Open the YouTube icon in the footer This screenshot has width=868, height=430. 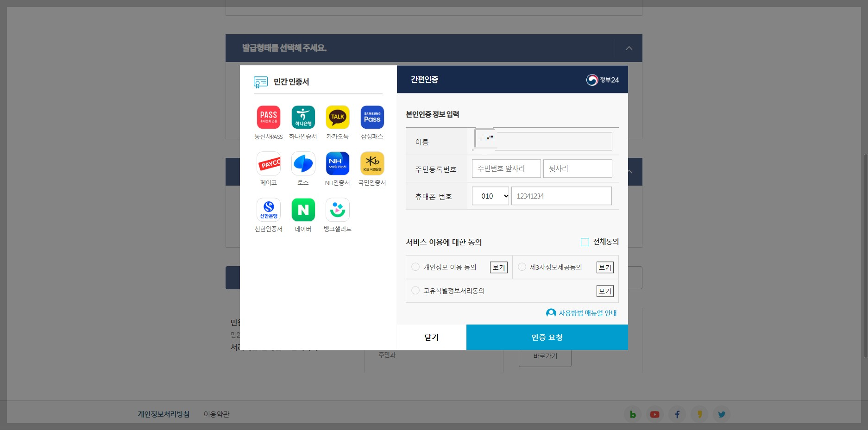(654, 414)
